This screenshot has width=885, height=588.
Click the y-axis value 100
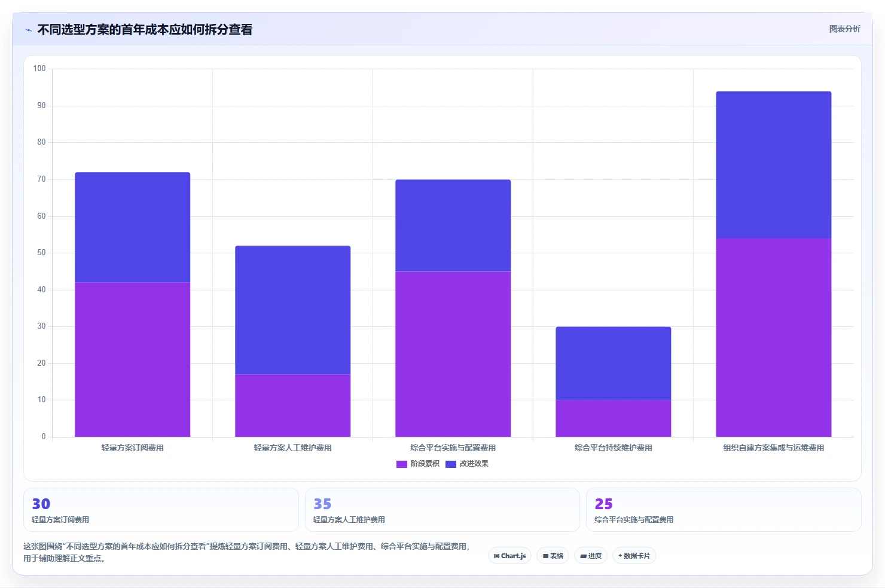39,69
